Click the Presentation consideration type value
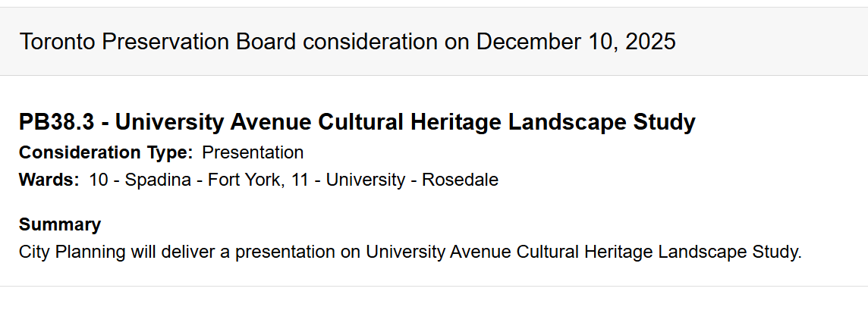Viewport: 868px width, 326px height. [x=253, y=152]
